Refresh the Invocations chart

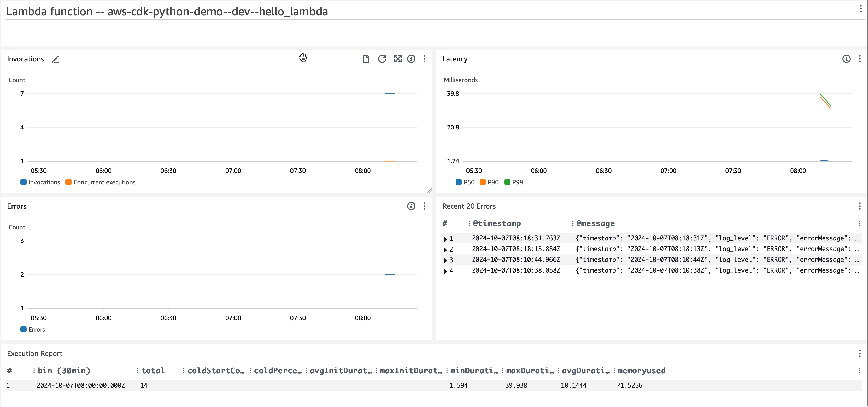(382, 59)
